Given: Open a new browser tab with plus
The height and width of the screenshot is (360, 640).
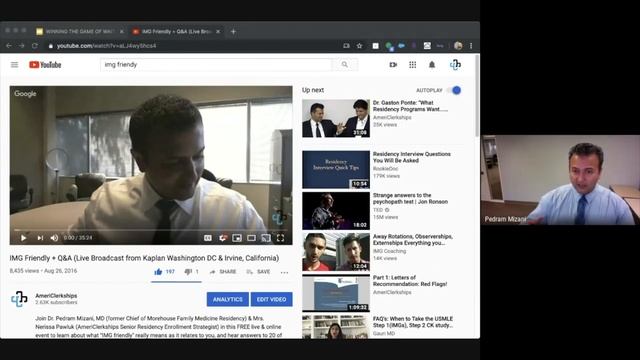Looking at the screenshot, I should [233, 31].
